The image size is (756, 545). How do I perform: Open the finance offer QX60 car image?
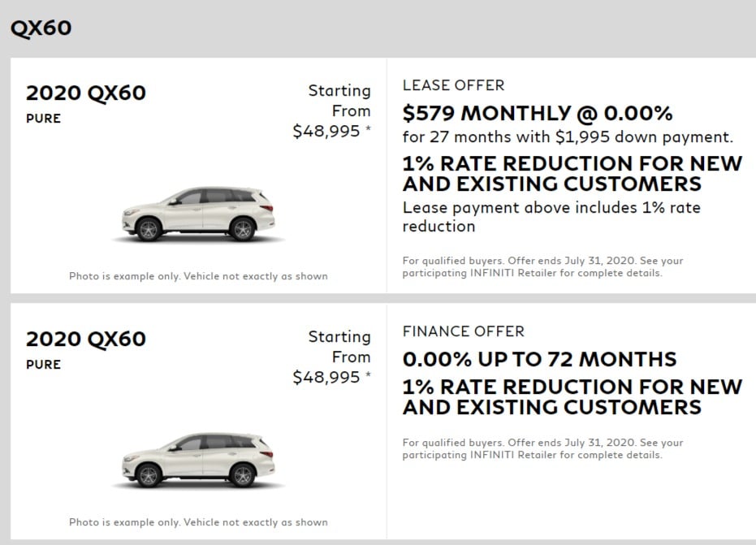[198, 461]
